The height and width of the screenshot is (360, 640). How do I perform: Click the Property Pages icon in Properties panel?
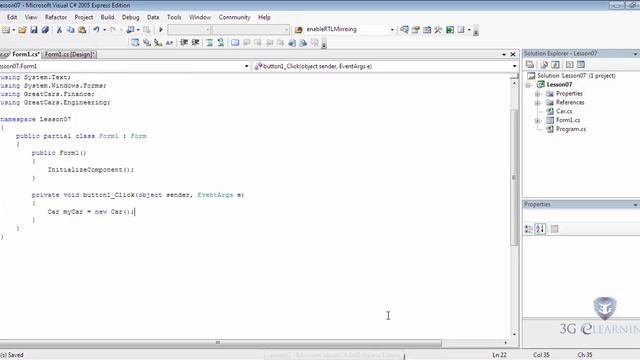click(x=554, y=229)
